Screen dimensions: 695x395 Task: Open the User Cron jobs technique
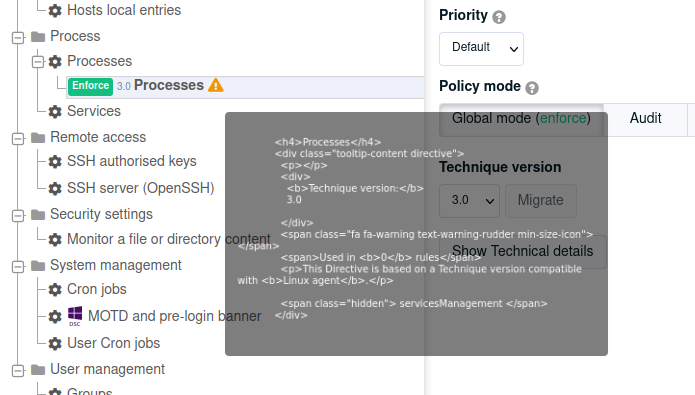113,343
